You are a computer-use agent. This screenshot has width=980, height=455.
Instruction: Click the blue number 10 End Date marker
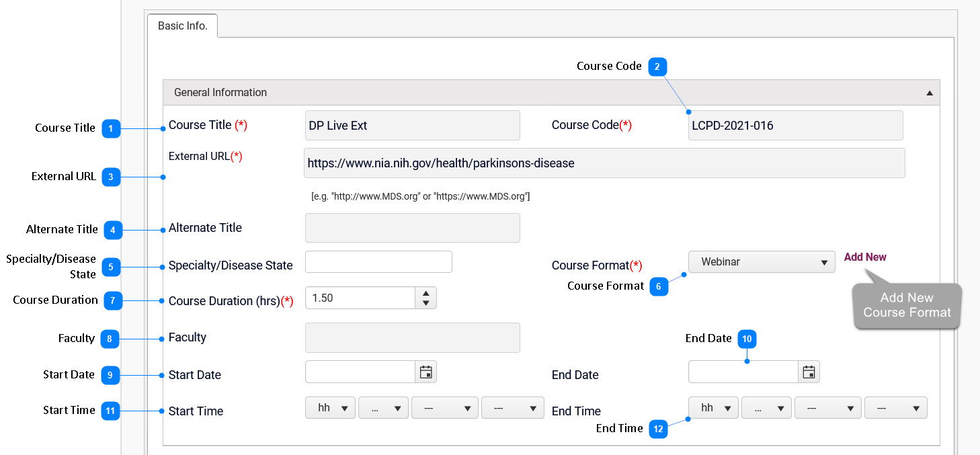747,339
